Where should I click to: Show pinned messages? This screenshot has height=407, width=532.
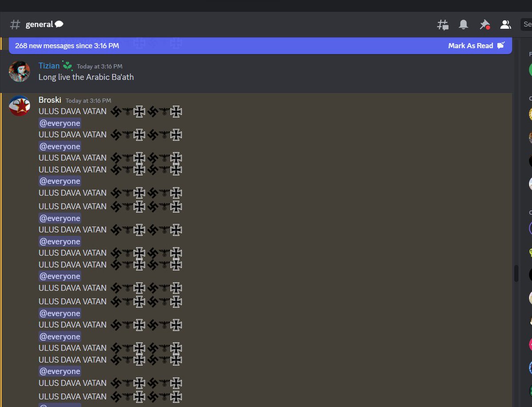click(x=485, y=25)
